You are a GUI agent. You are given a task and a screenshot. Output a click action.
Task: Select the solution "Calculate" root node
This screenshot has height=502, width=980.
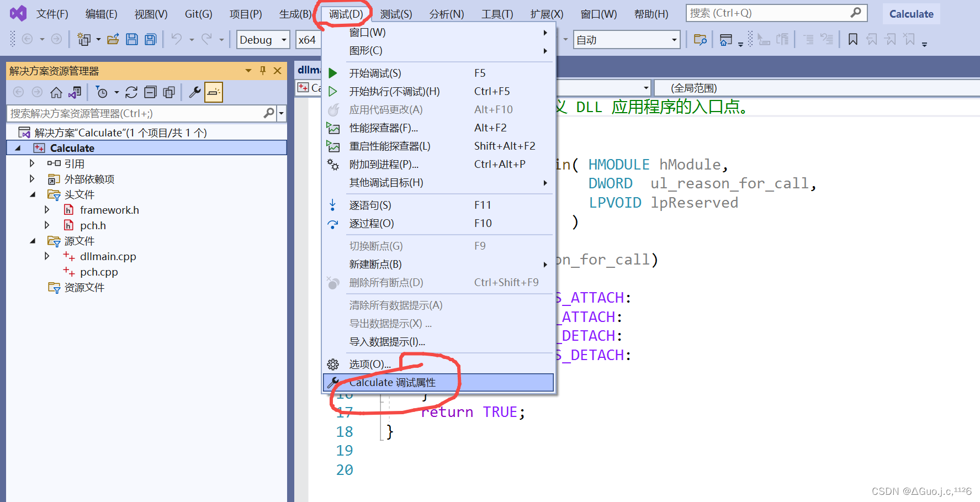click(x=120, y=133)
